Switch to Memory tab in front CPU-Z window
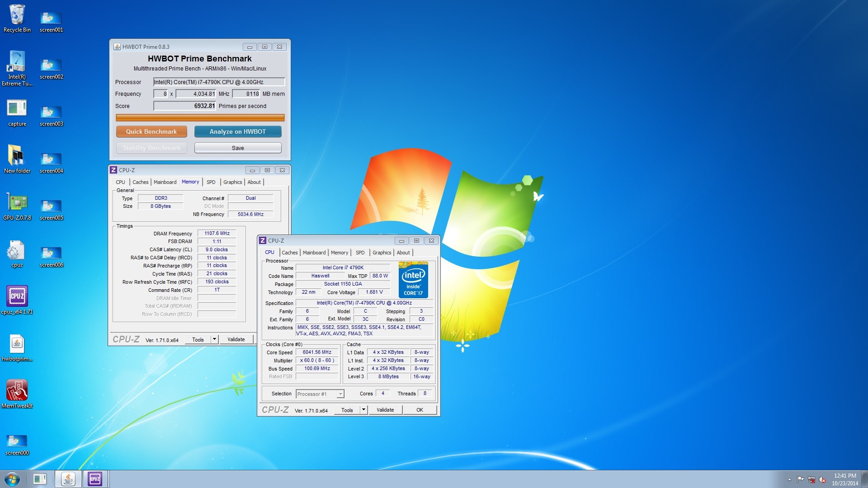 tap(340, 253)
